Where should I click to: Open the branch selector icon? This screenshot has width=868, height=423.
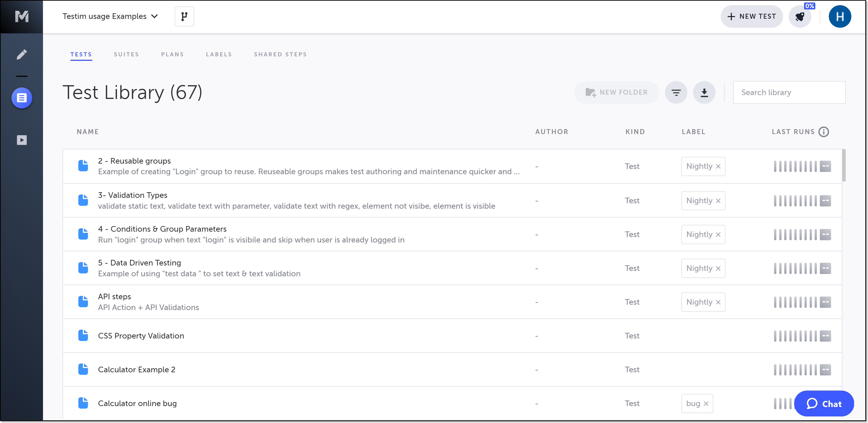[x=184, y=16]
